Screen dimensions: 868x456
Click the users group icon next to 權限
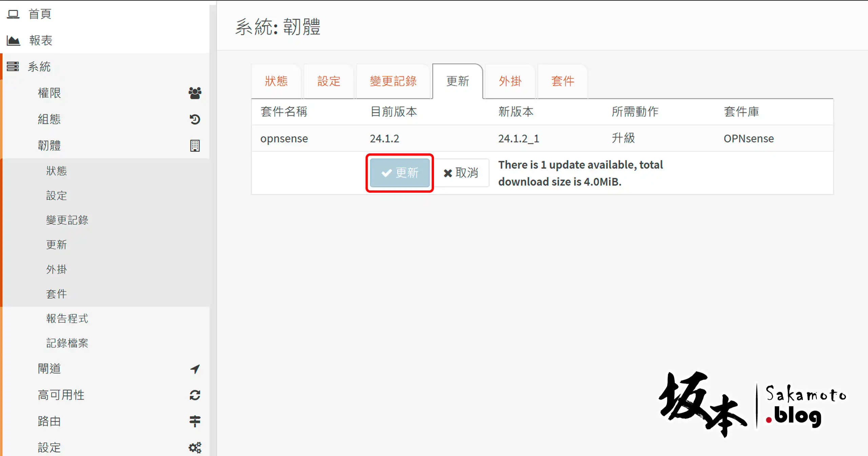pyautogui.click(x=194, y=93)
